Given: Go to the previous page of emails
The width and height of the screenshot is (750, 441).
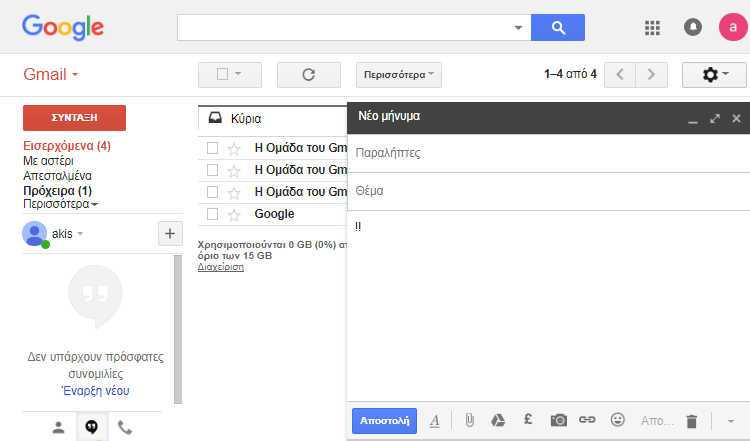Looking at the screenshot, I should [620, 75].
